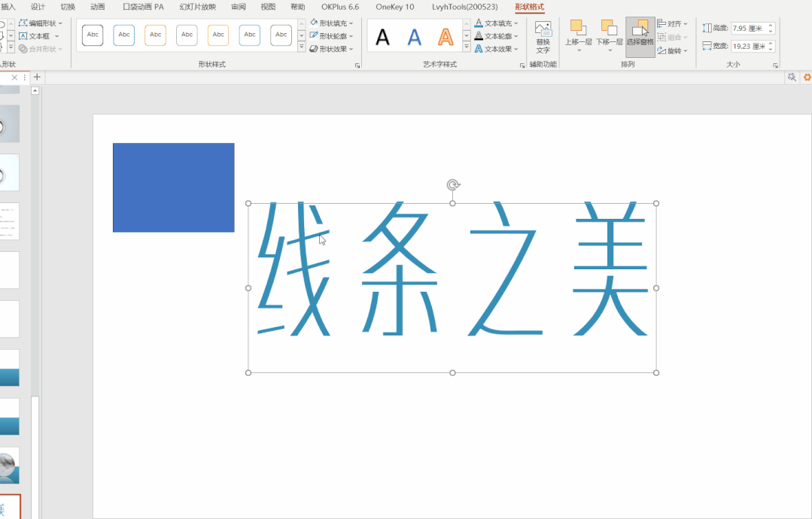Switch to the 动画 animations tab

(98, 7)
